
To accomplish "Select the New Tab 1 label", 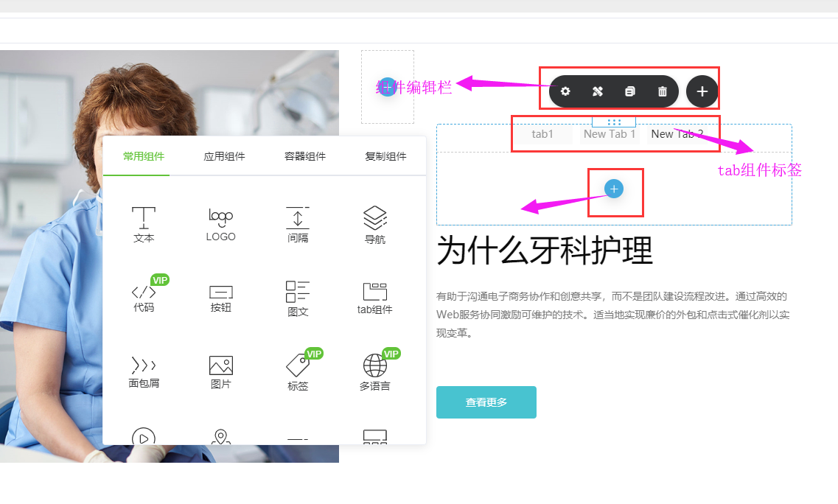I will 610,134.
